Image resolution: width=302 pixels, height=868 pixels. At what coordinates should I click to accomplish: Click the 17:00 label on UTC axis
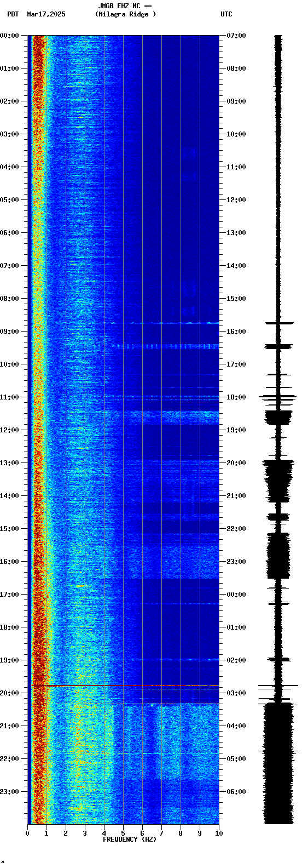tap(236, 364)
